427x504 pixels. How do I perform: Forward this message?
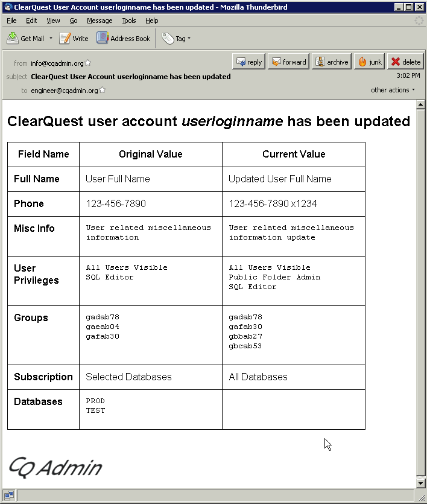(x=289, y=62)
